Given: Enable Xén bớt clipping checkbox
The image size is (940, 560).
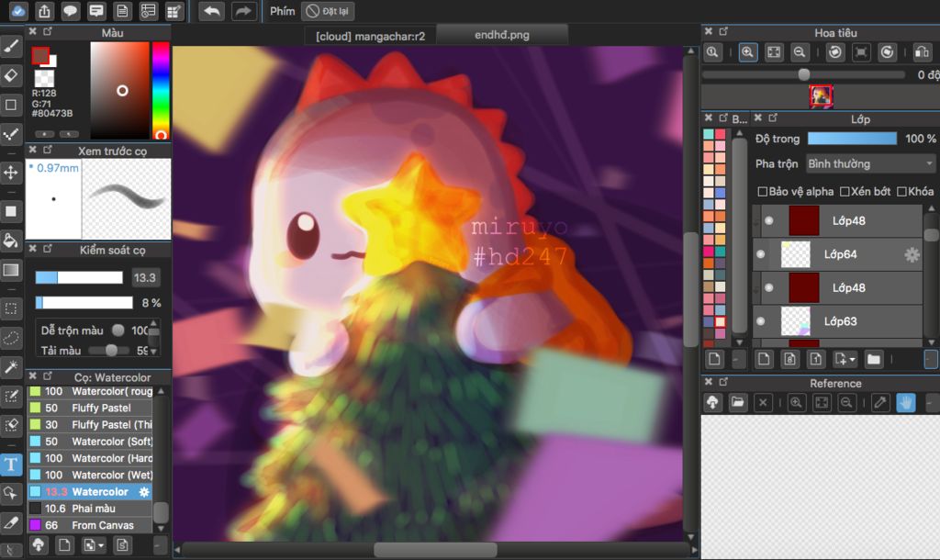Looking at the screenshot, I should tap(845, 191).
